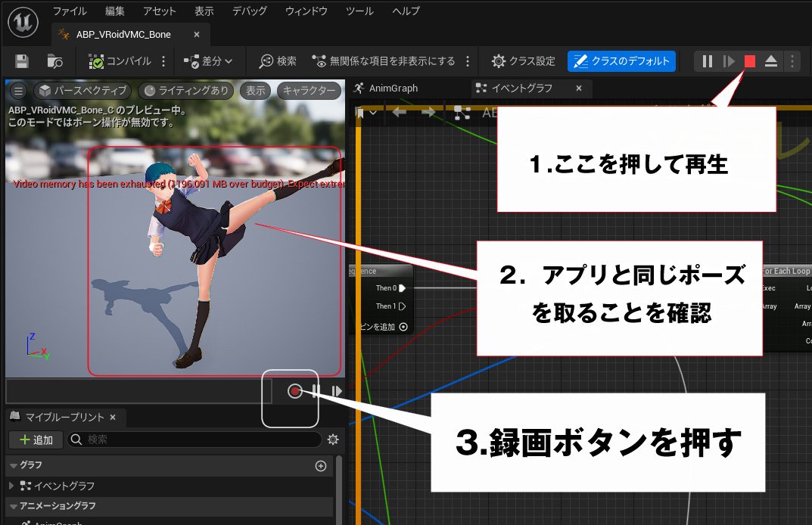Viewport: 812px width, 525px height.
Task: Switch to イベントグラフ tab
Action: coord(521,88)
